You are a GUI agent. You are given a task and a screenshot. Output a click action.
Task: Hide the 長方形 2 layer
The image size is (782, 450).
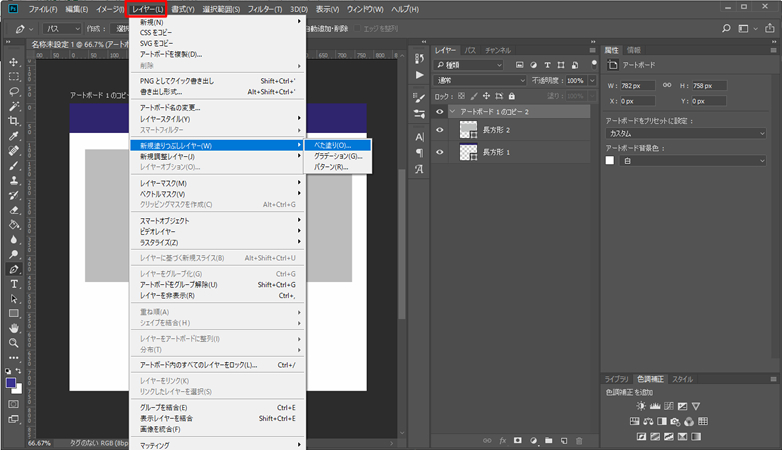[439, 130]
